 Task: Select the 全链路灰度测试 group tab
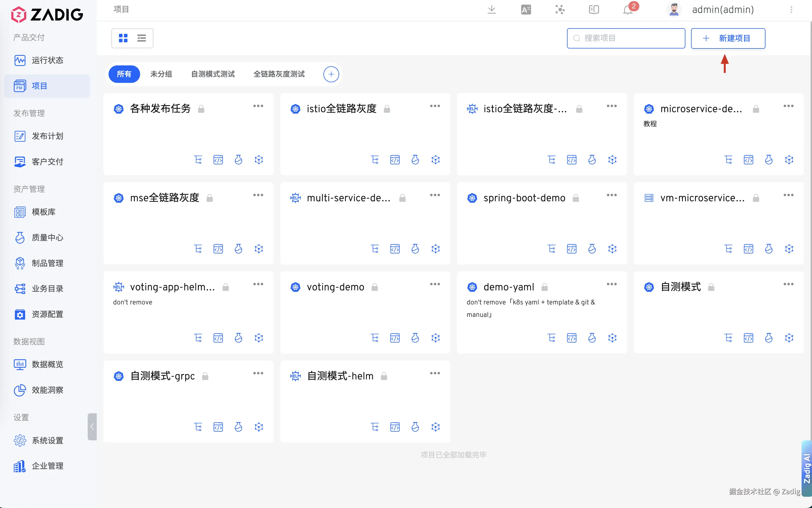pyautogui.click(x=279, y=74)
